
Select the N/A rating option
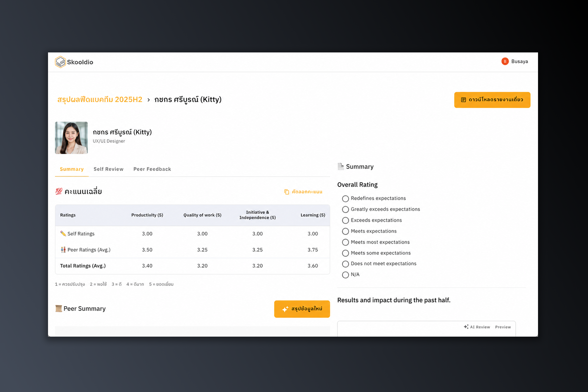(x=345, y=275)
